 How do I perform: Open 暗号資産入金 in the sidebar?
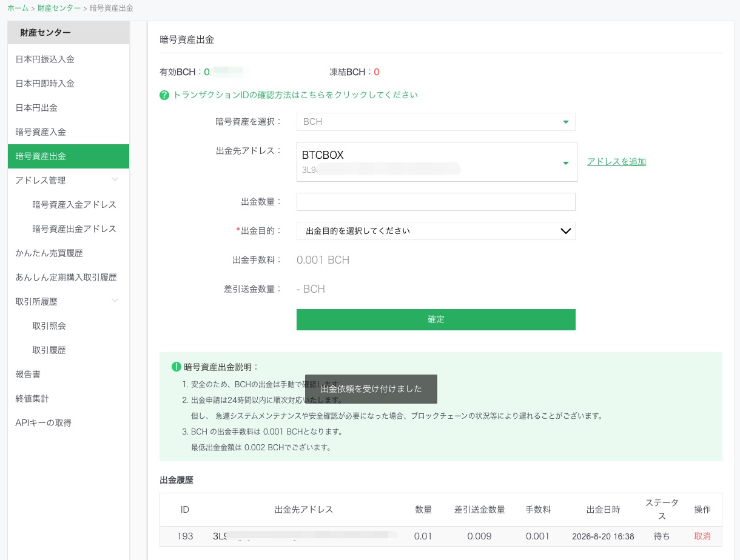coord(69,132)
